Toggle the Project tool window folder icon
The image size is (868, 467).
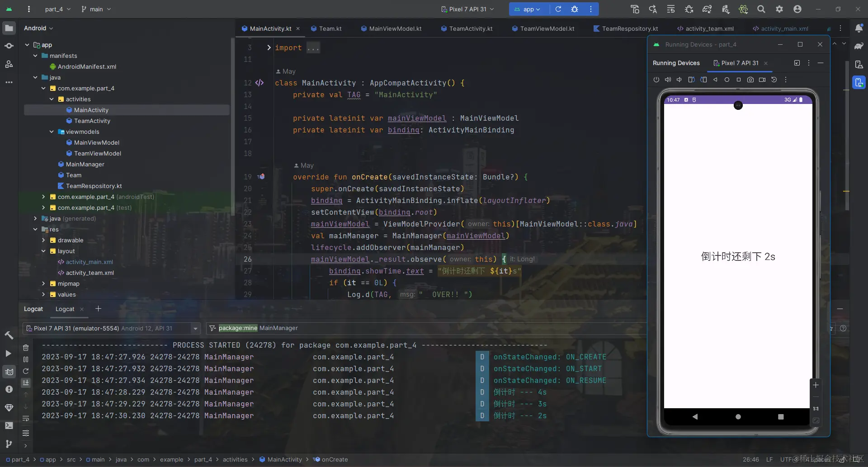pyautogui.click(x=9, y=28)
